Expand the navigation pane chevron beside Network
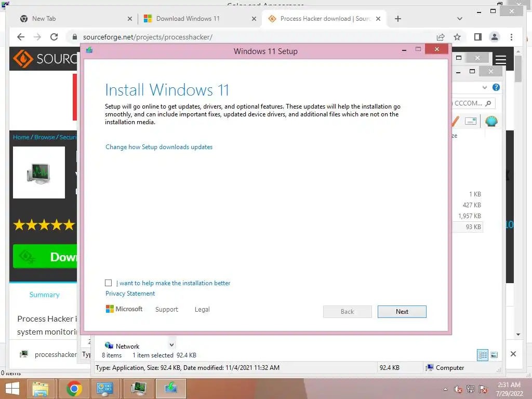The image size is (532, 399). pos(171,345)
